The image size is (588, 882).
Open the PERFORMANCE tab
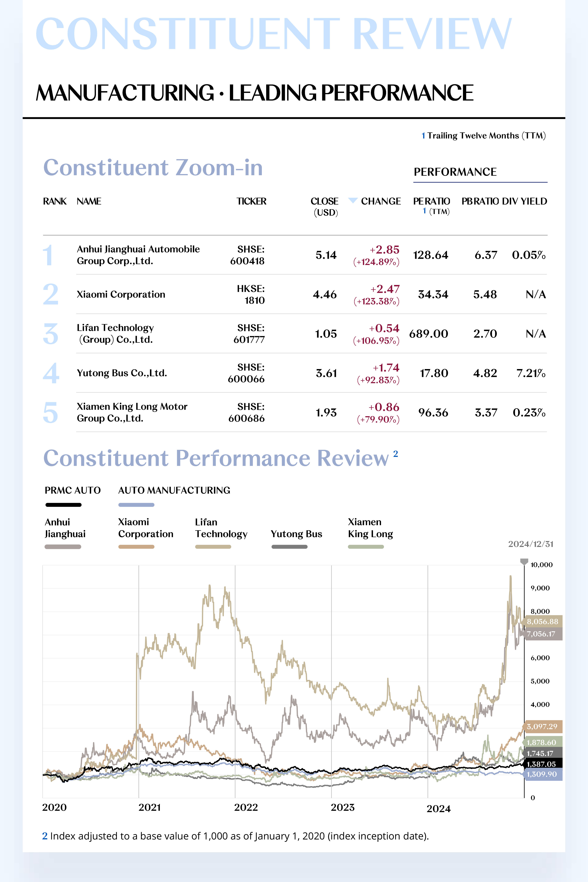click(x=455, y=172)
